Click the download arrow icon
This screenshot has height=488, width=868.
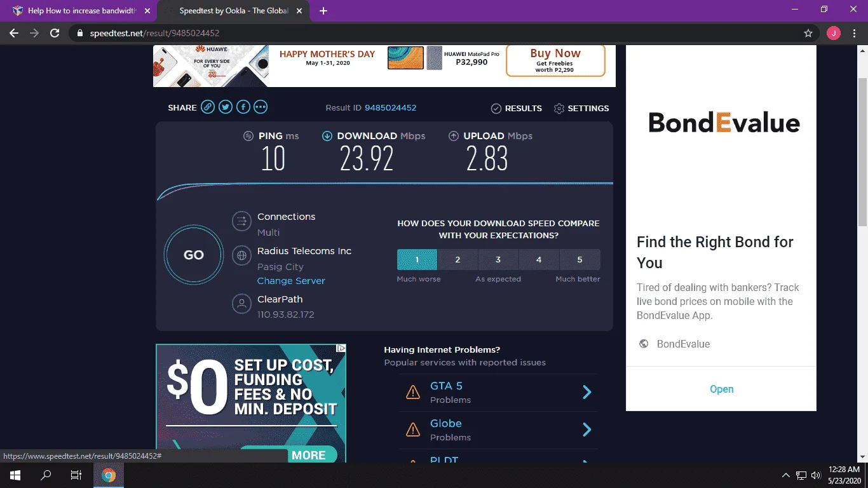tap(327, 136)
